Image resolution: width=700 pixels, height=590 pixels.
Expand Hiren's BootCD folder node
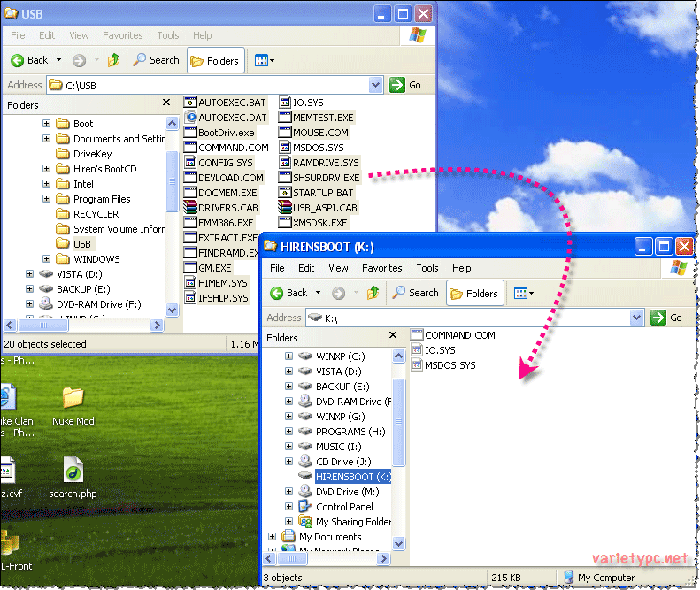[46, 169]
